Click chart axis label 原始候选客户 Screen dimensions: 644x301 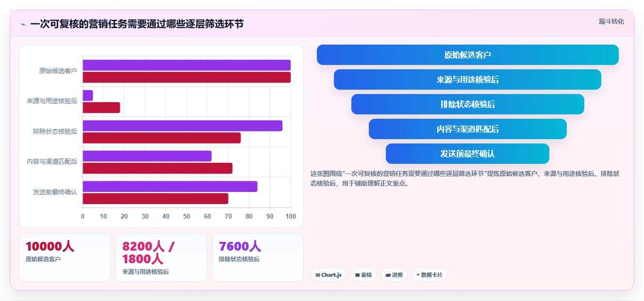[x=58, y=71]
